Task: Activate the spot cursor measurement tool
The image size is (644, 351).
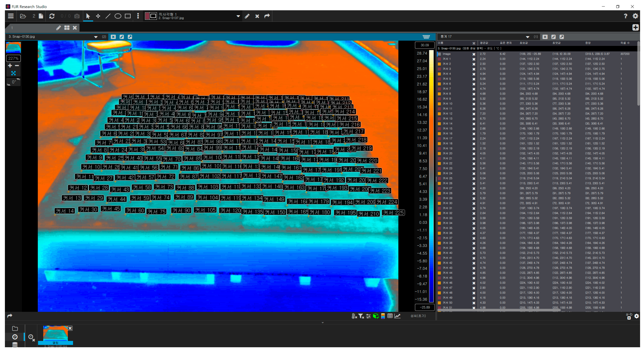Action: [98, 16]
